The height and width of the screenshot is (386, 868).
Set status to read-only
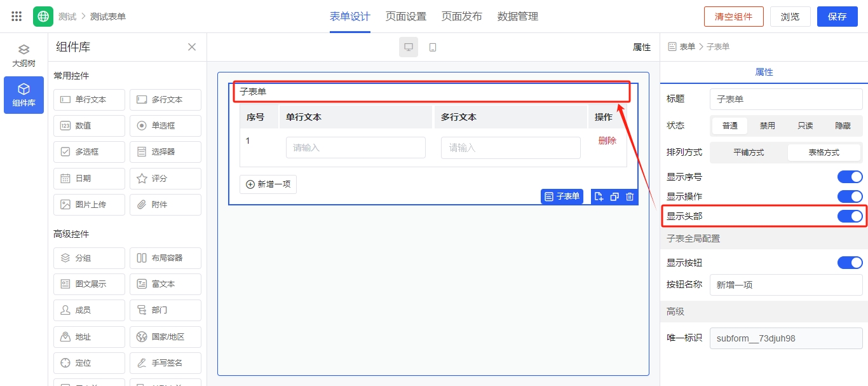click(x=805, y=126)
